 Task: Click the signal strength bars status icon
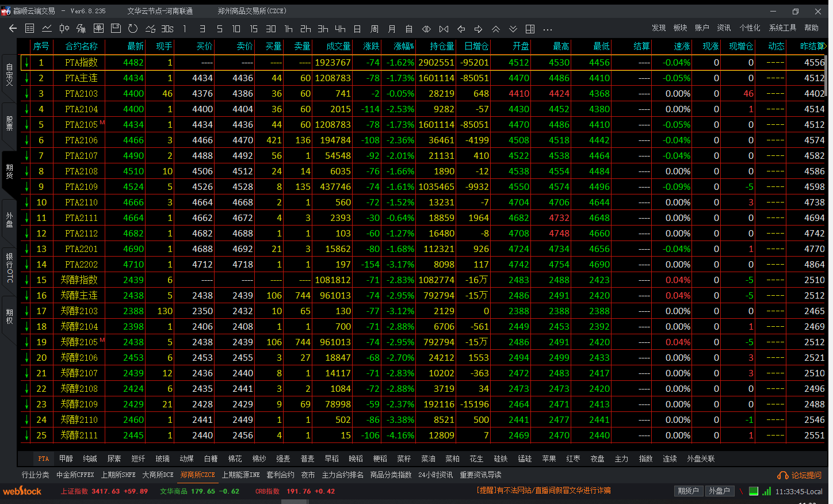(766, 491)
